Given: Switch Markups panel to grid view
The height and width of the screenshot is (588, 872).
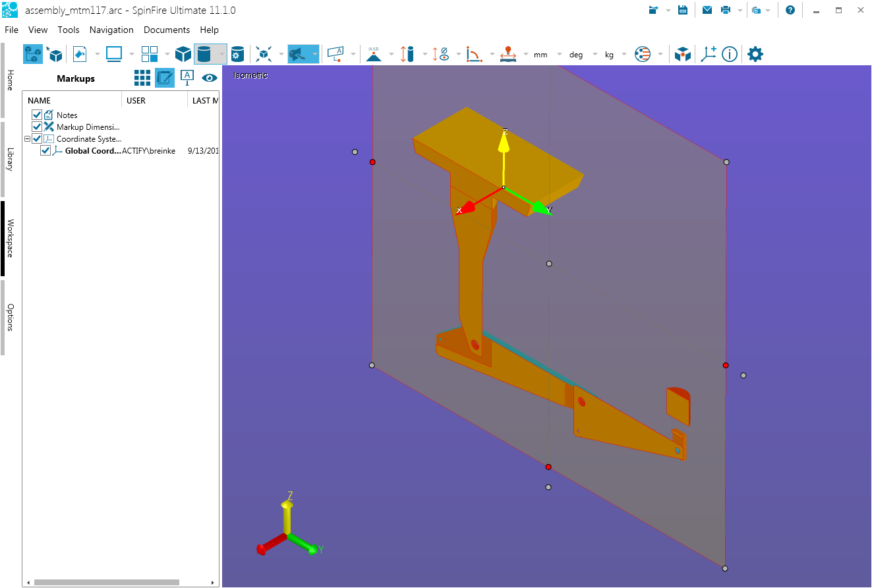Looking at the screenshot, I should pyautogui.click(x=142, y=78).
